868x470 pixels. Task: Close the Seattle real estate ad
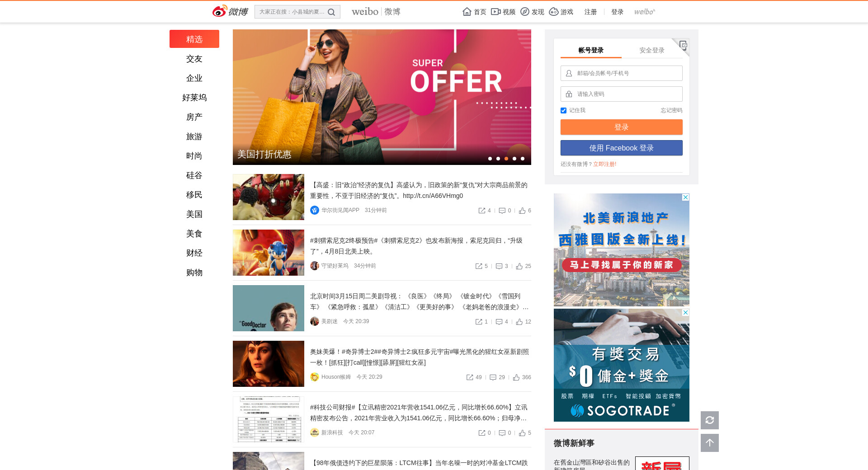pyautogui.click(x=685, y=197)
